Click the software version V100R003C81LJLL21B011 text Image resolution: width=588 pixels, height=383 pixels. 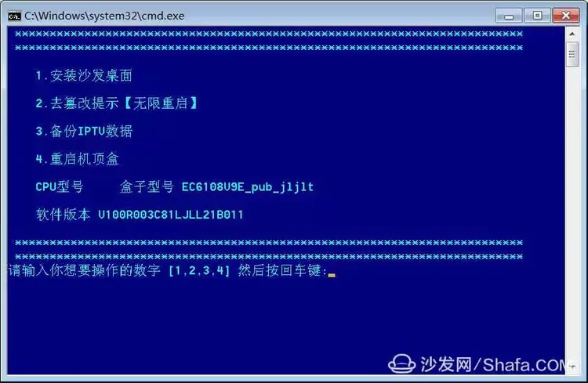point(171,215)
